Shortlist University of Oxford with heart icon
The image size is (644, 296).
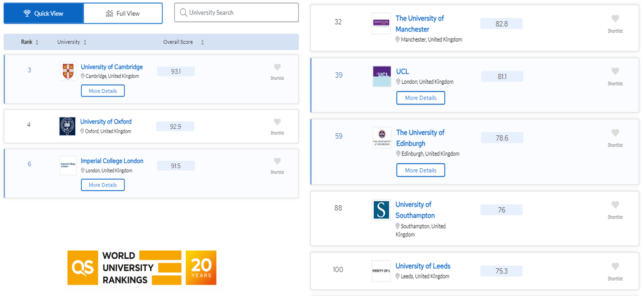pos(277,122)
